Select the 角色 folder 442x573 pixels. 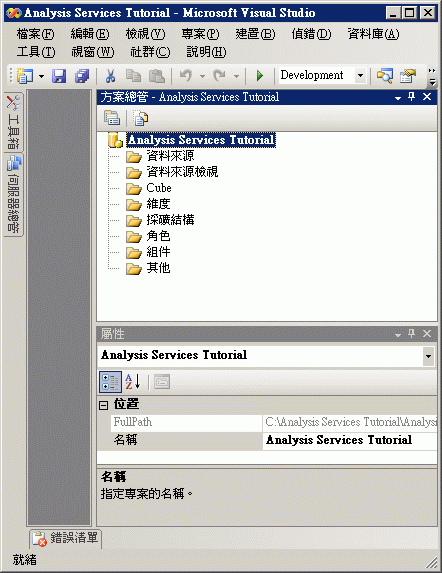point(158,236)
